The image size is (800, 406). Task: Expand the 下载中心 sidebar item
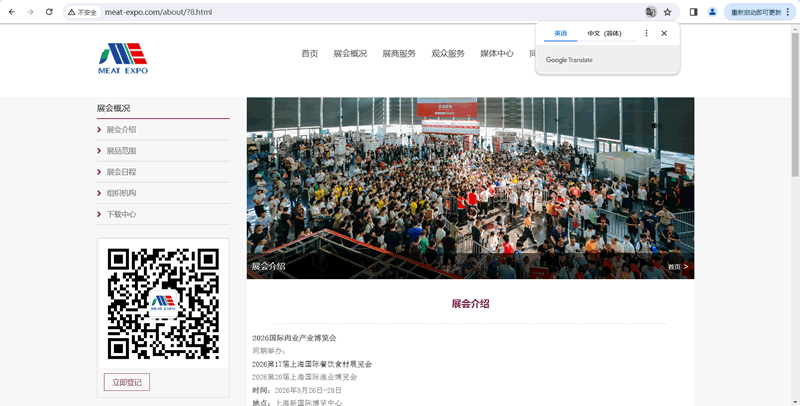click(121, 214)
